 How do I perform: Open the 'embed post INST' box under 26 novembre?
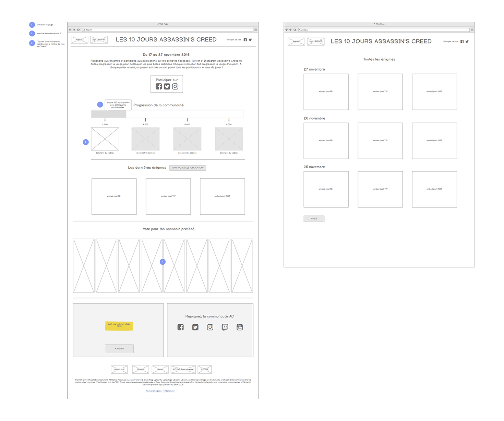pyautogui.click(x=434, y=141)
